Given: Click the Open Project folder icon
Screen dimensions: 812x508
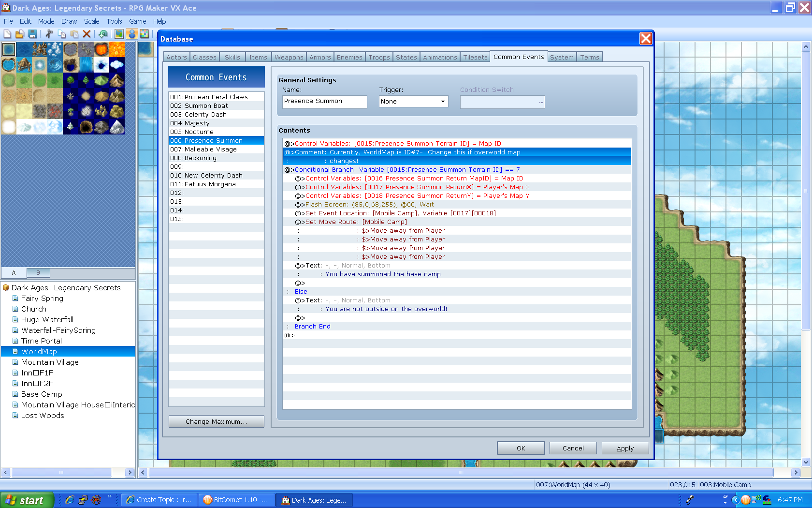Looking at the screenshot, I should 20,34.
